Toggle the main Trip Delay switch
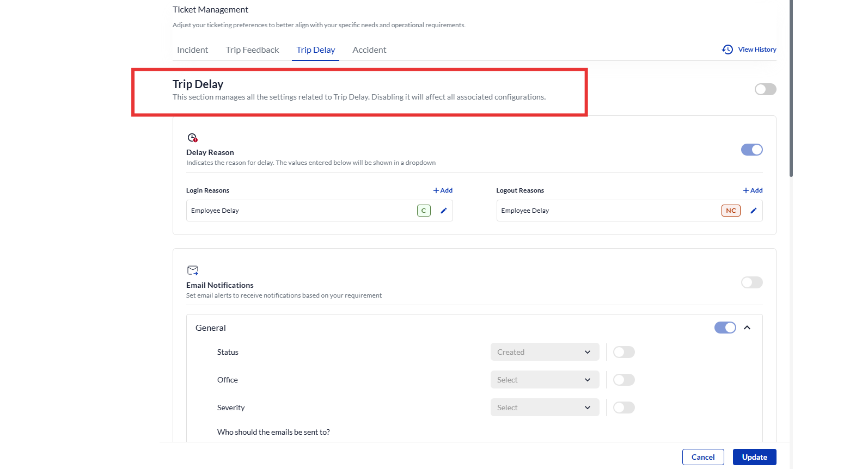868x469 pixels. click(x=765, y=89)
